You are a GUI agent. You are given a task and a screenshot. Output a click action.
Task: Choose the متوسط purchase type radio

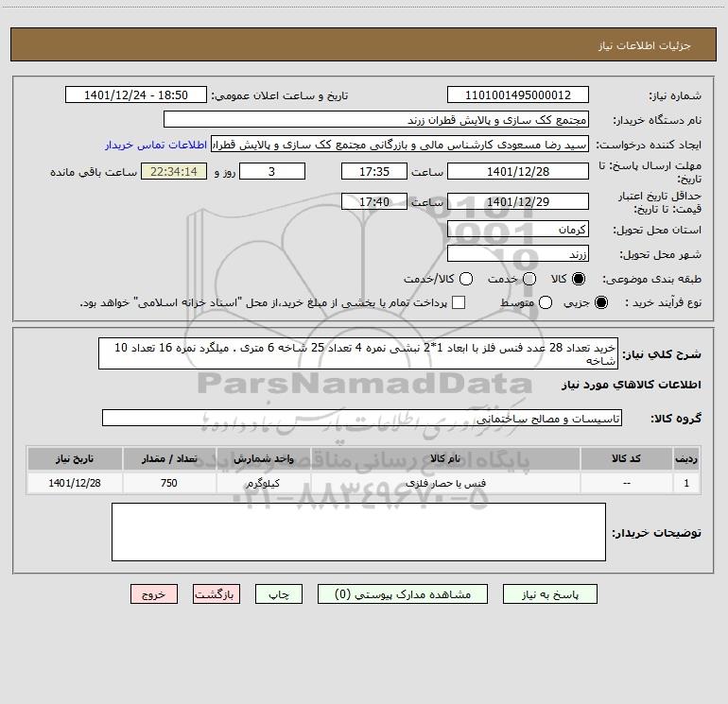click(546, 302)
